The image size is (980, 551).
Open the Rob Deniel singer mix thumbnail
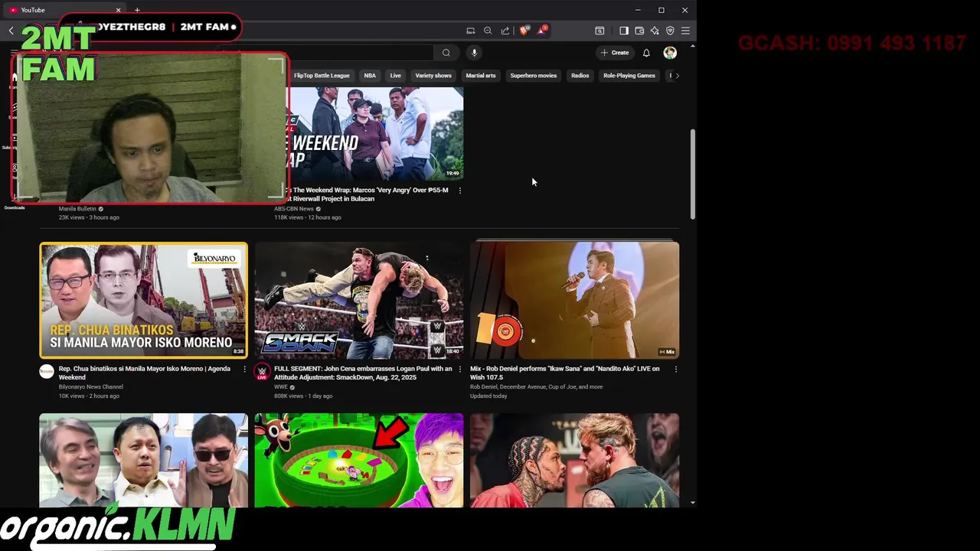[x=574, y=300]
